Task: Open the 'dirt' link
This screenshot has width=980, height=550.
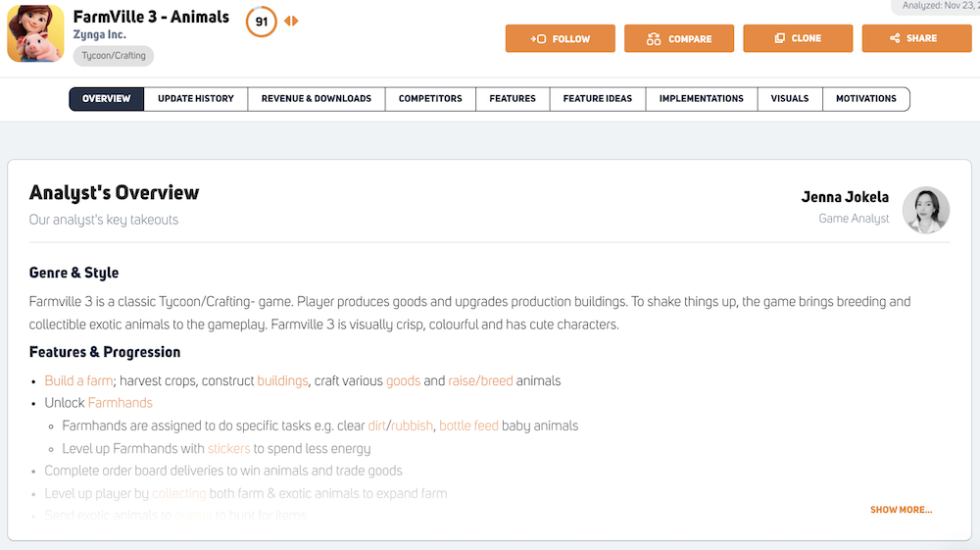Action: pos(377,426)
